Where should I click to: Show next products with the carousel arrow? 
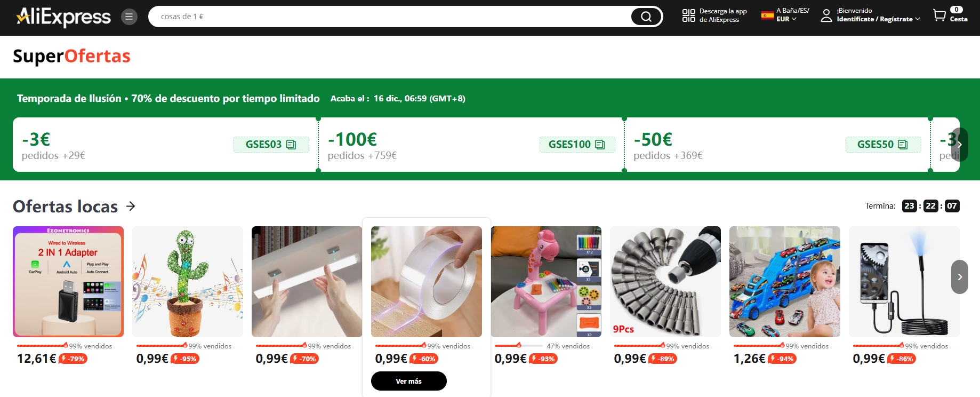coord(960,277)
